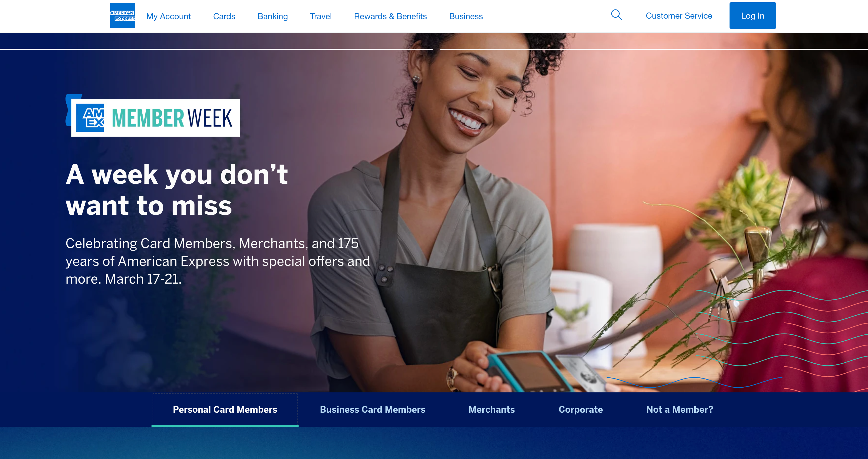868x459 pixels.
Task: Click the search input field
Action: click(618, 16)
